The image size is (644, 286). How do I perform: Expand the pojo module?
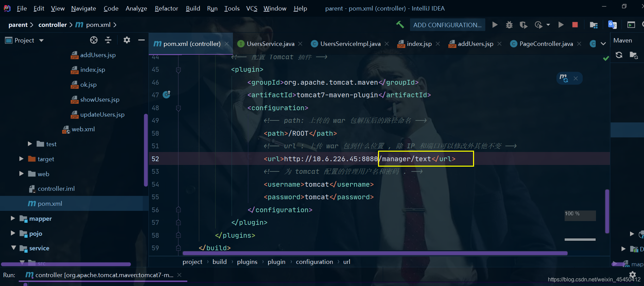coord(13,233)
